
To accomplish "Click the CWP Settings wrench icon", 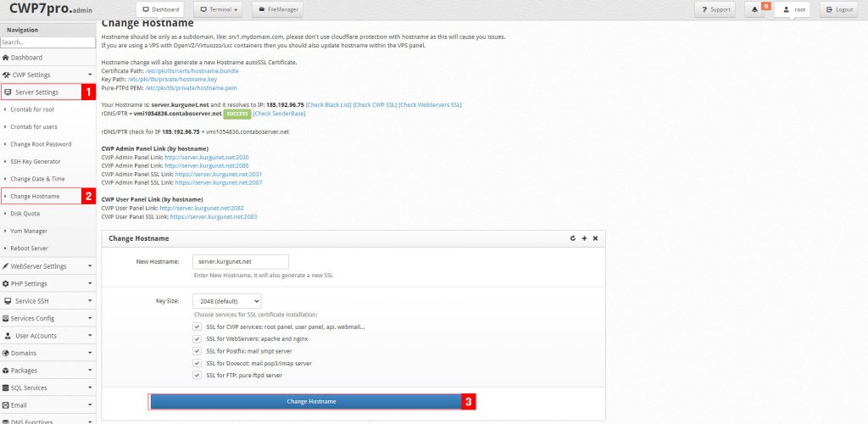I will pos(6,75).
